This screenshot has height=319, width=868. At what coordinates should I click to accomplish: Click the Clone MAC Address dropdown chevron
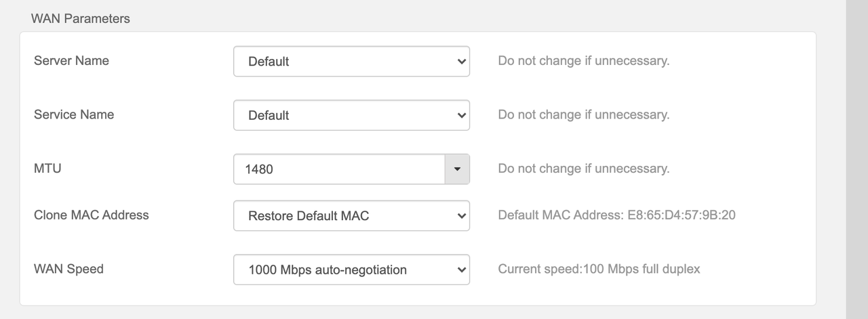462,216
